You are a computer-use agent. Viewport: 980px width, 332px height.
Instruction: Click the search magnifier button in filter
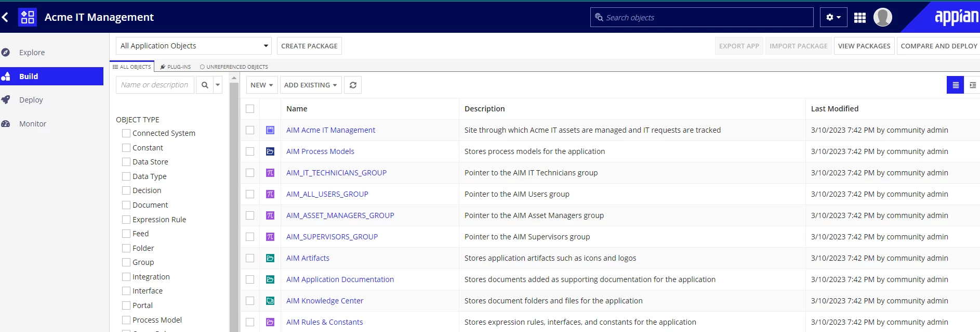pos(205,85)
